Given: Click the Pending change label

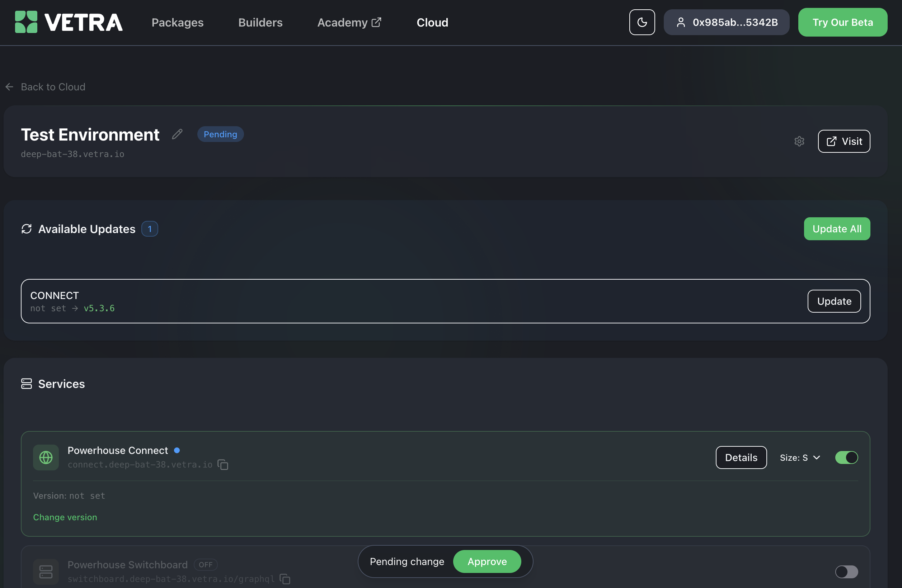Looking at the screenshot, I should pos(407,561).
